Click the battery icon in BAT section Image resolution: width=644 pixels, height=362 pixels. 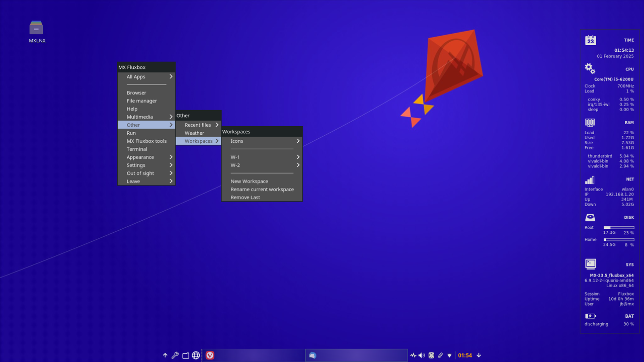click(591, 316)
